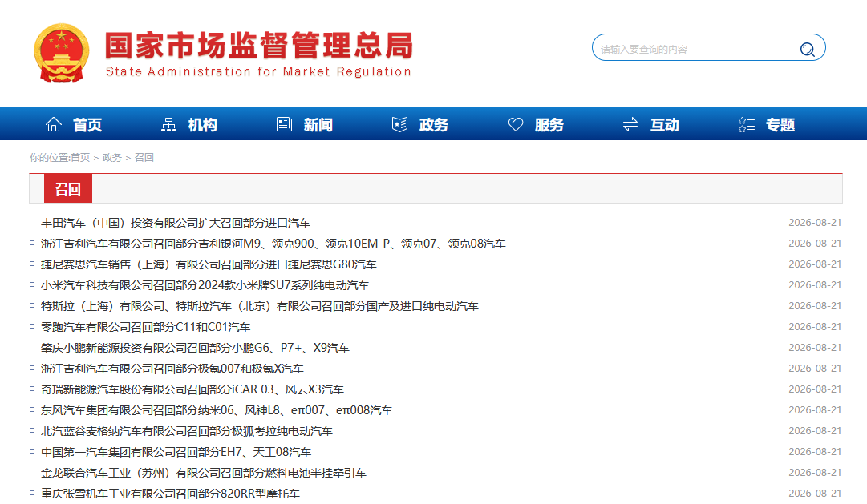
Task: Open the 北汽蓝谷 极狐考拉 recall notice
Action: tap(186, 431)
